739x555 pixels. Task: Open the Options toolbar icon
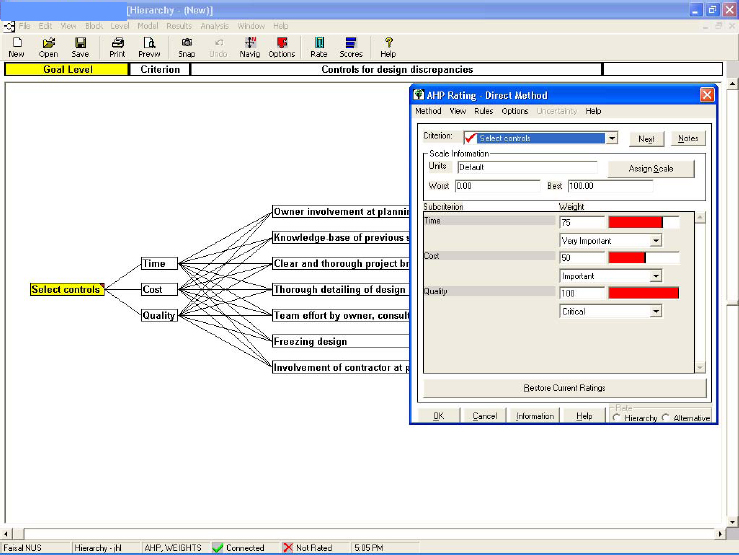click(282, 47)
